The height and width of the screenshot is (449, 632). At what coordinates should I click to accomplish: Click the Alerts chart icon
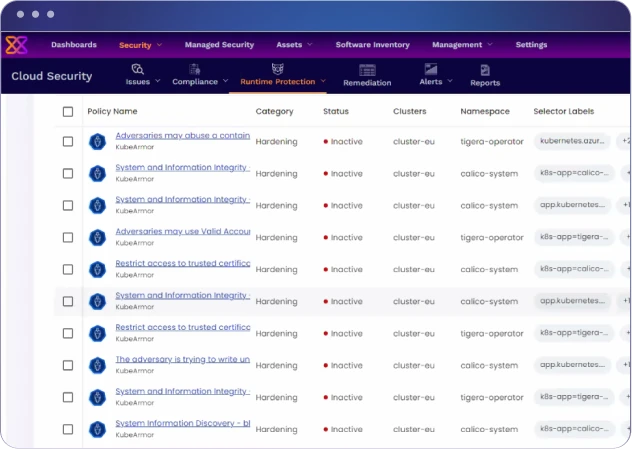click(x=431, y=69)
